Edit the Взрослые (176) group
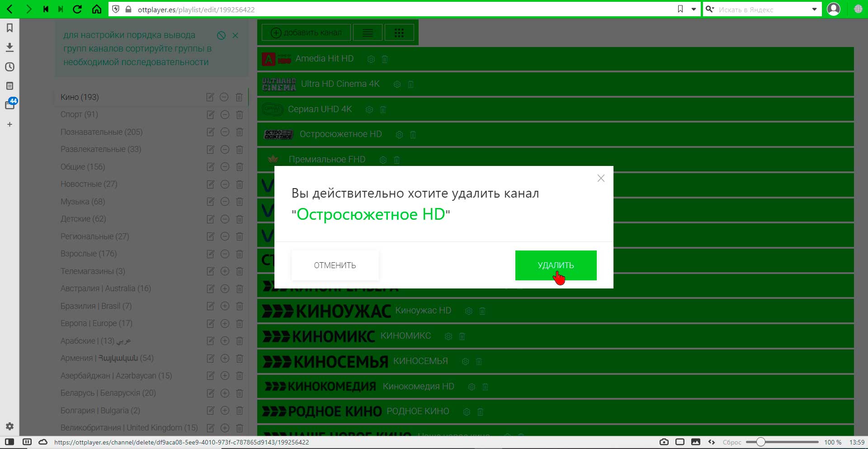This screenshot has height=449, width=868. click(x=210, y=254)
